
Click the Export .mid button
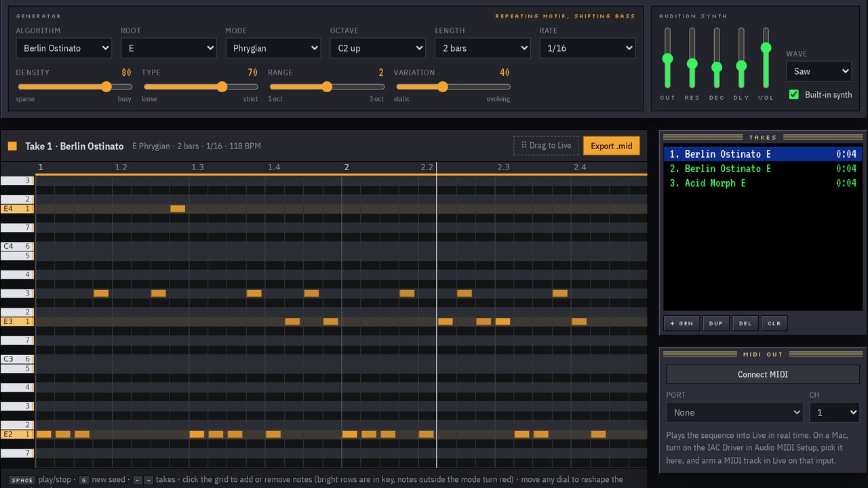click(x=611, y=146)
